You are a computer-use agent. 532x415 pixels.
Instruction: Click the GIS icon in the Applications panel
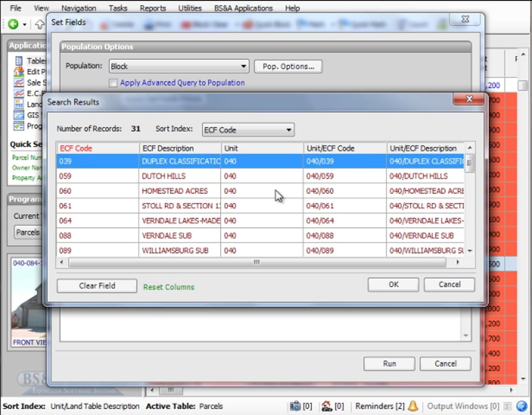click(x=19, y=115)
